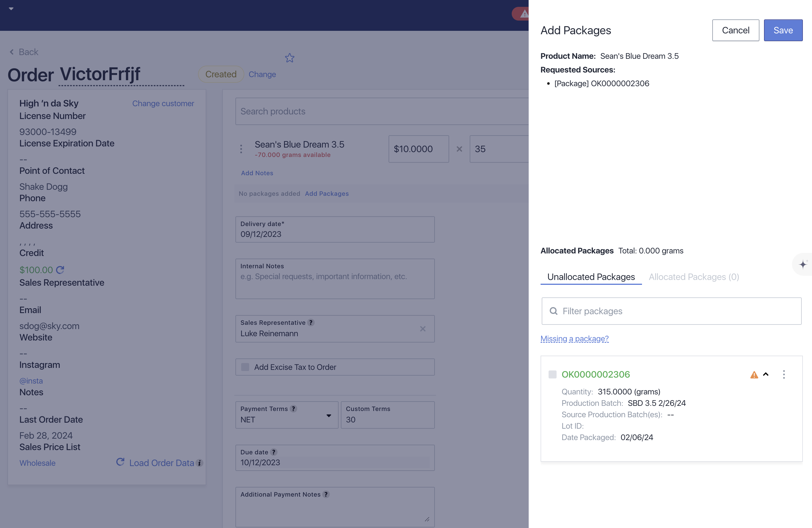Click help icon next to Payment Terms label
Viewport: 812px width, 528px height.
click(x=293, y=408)
